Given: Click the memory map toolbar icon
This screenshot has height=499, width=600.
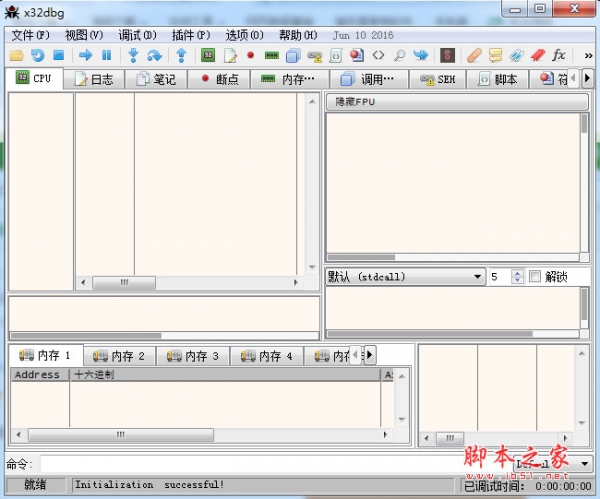Looking at the screenshot, I should pyautogui.click(x=272, y=56).
